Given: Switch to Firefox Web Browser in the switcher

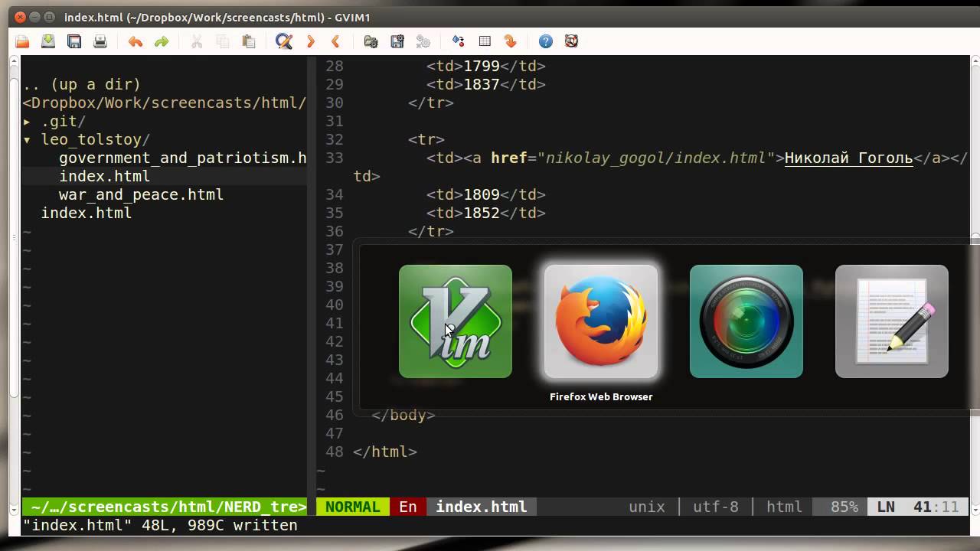Looking at the screenshot, I should click(x=601, y=321).
